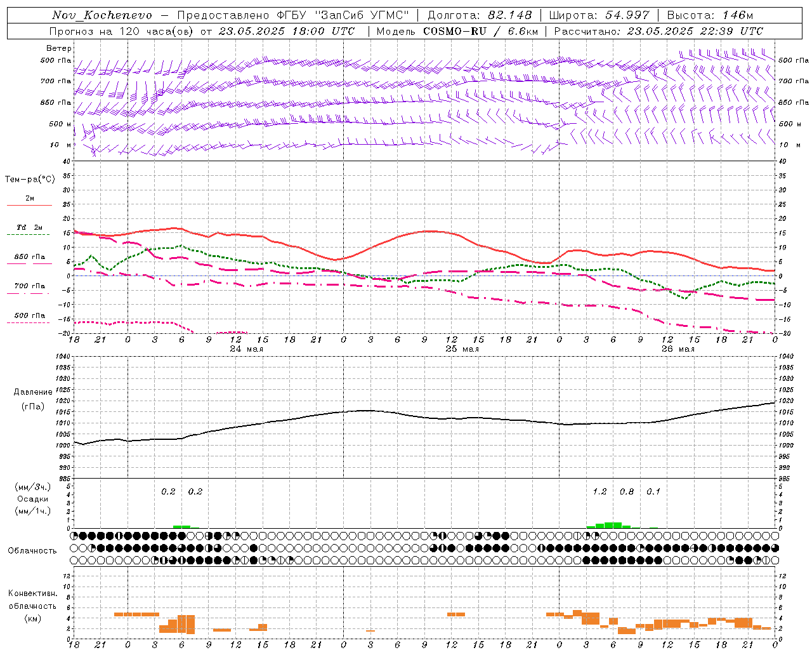Viewport: 812px width, 650px height.
Task: Click the 0.1 precipitation value
Action: 653,492
